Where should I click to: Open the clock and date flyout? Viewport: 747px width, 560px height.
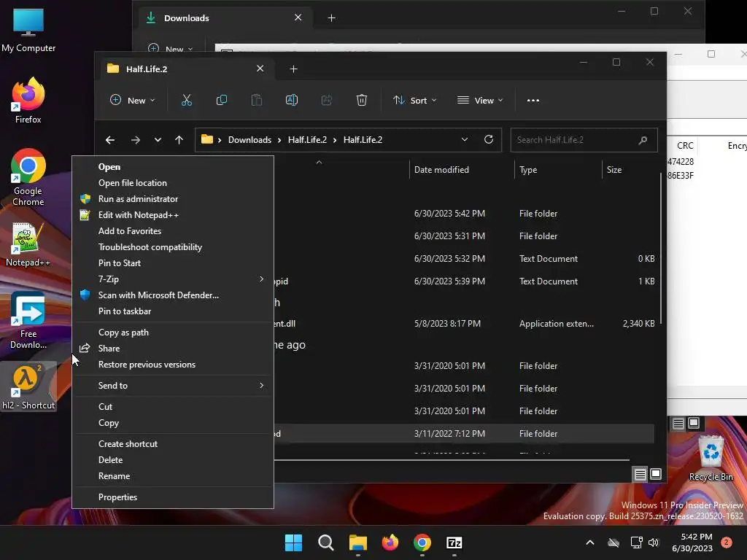point(692,542)
